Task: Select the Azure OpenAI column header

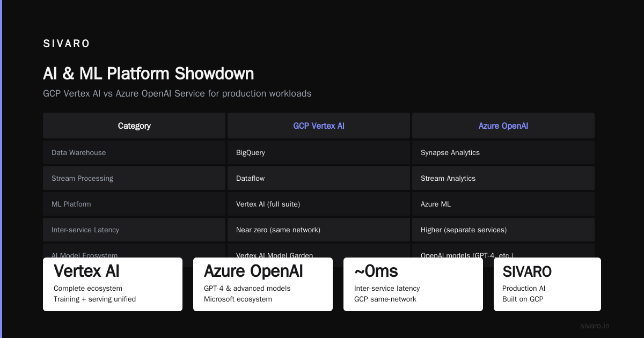Action: click(x=503, y=126)
